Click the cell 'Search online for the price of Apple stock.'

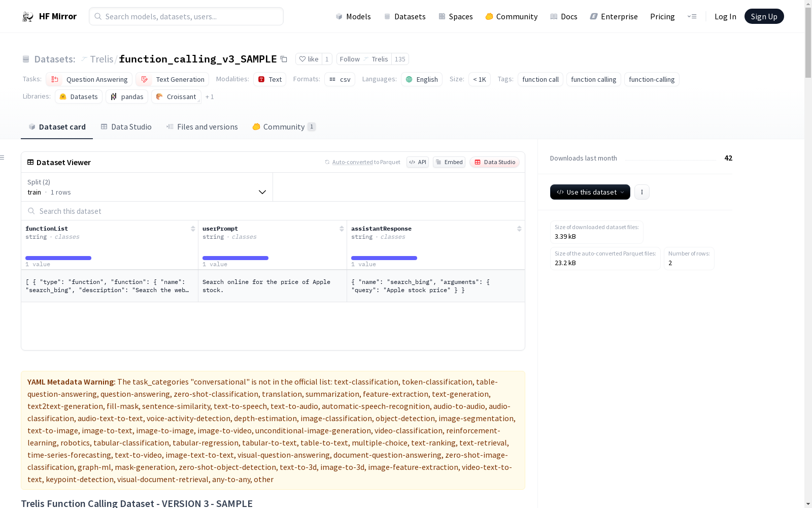(x=273, y=286)
